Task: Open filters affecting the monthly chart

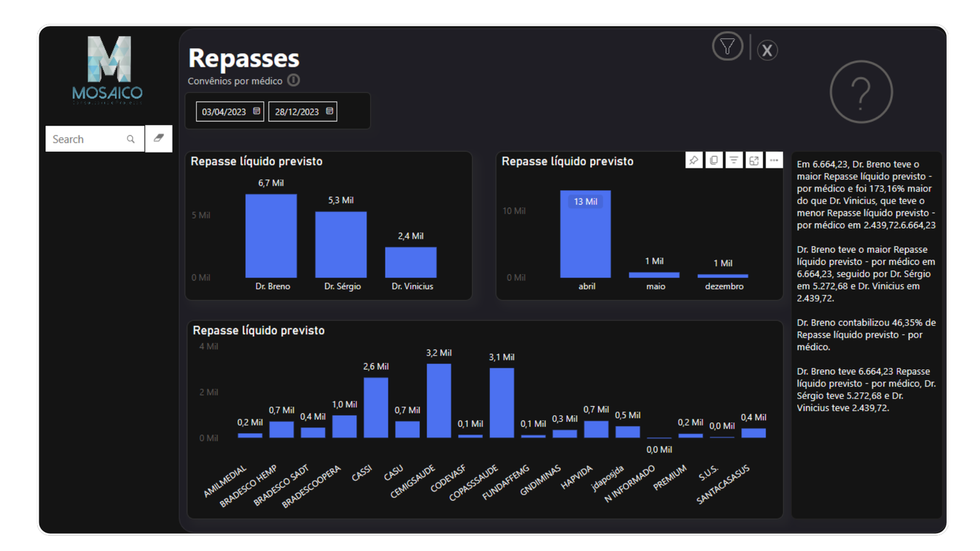Action: [x=734, y=160]
